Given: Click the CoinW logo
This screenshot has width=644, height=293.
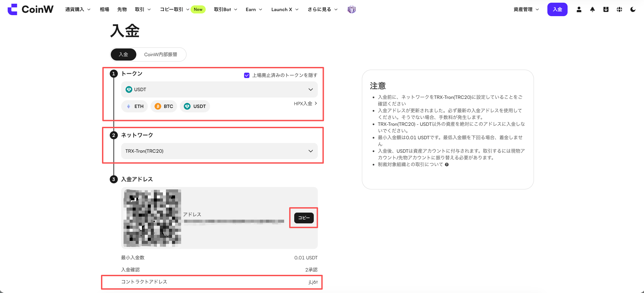Looking at the screenshot, I should pos(30,9).
